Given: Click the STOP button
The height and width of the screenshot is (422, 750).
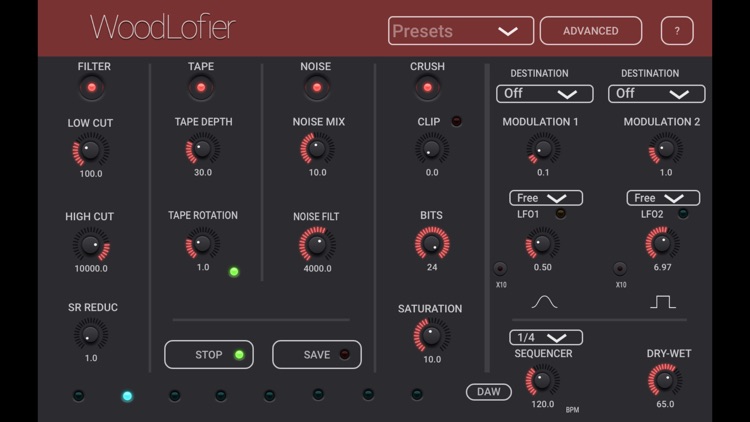Looking at the screenshot, I should [209, 355].
